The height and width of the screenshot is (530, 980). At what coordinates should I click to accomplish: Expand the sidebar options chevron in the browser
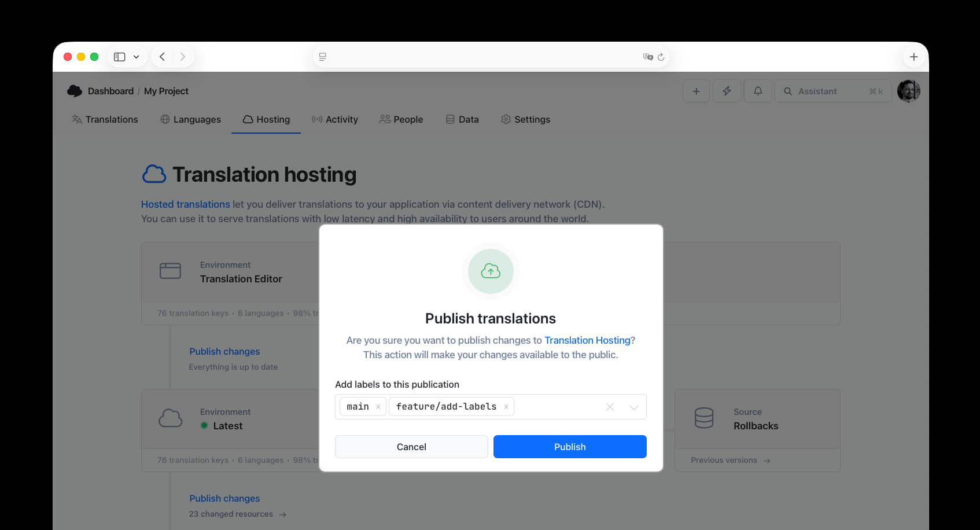(136, 57)
